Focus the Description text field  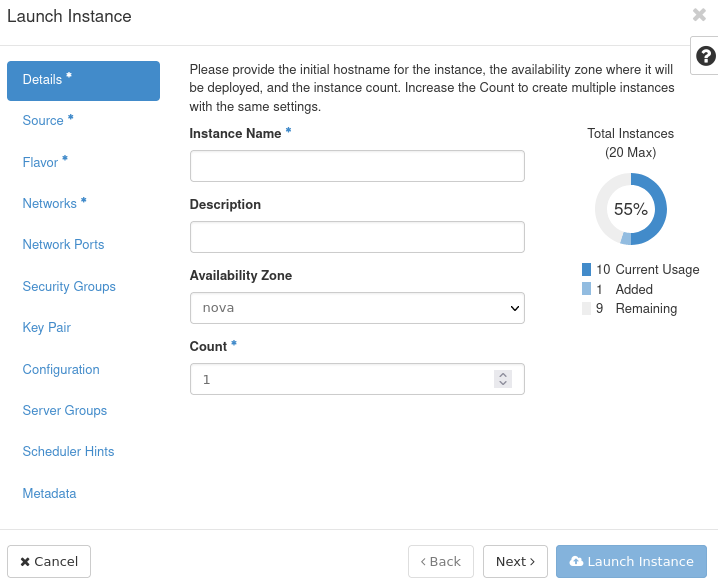point(357,237)
